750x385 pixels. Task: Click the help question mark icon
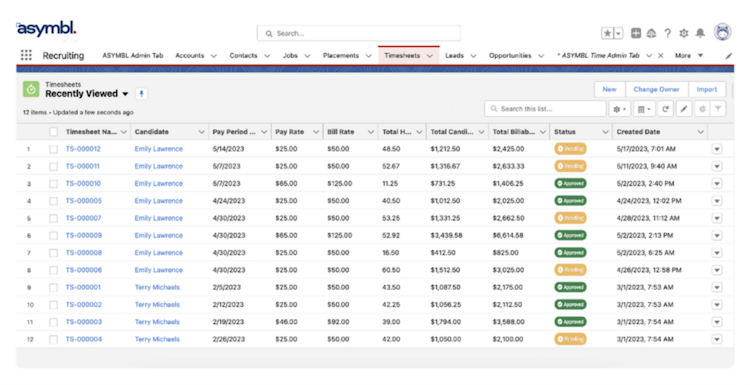click(x=667, y=33)
